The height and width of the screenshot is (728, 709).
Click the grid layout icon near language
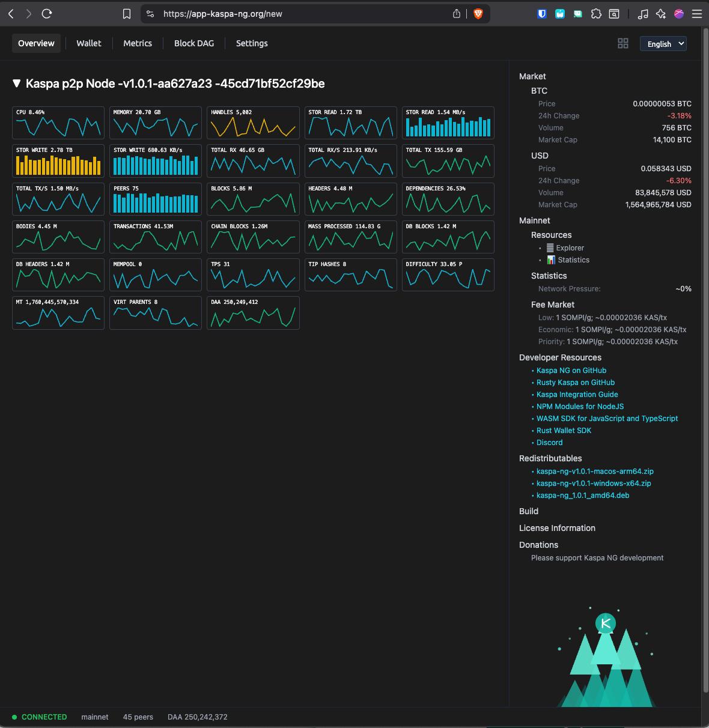(623, 43)
